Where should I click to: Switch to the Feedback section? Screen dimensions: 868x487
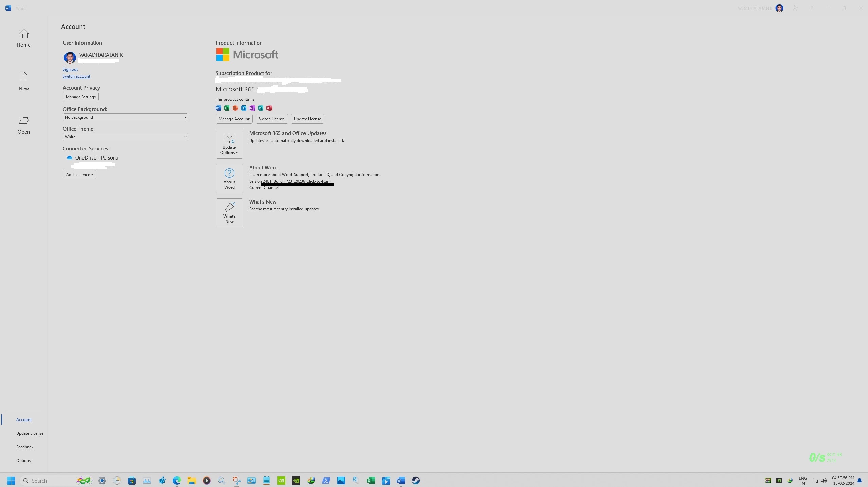(25, 447)
